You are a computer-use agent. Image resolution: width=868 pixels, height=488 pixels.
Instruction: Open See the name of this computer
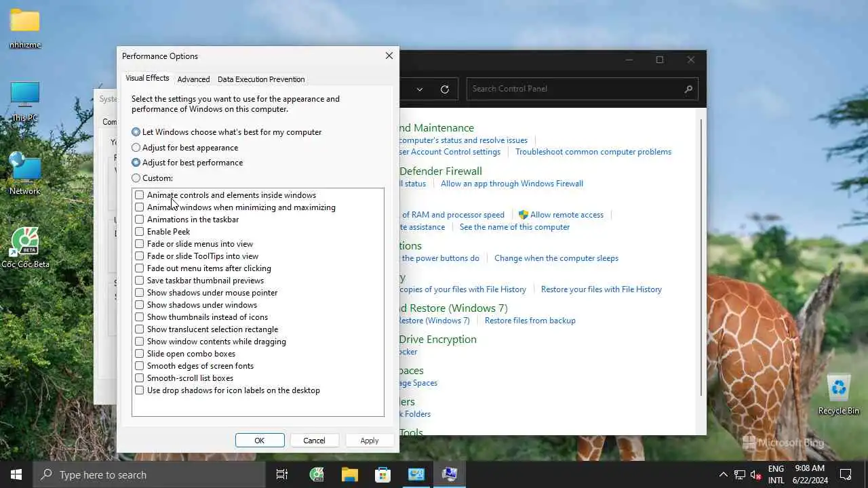point(515,227)
